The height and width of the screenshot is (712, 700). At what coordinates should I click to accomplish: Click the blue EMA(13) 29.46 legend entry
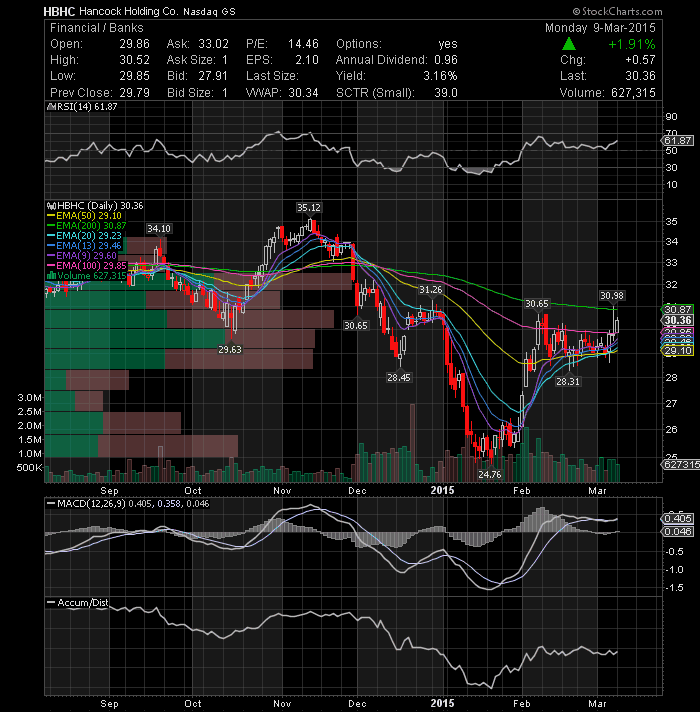89,246
